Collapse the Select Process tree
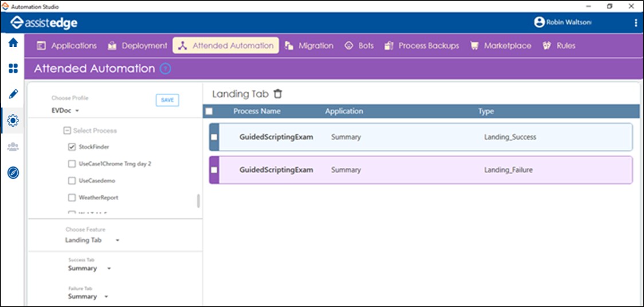The height and width of the screenshot is (307, 644). (x=67, y=131)
